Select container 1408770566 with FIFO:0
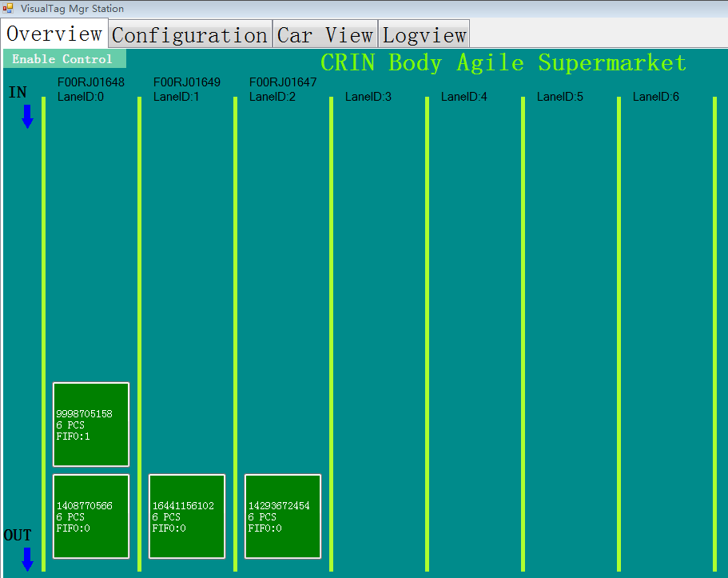Viewport: 728px width, 578px height. click(x=91, y=516)
